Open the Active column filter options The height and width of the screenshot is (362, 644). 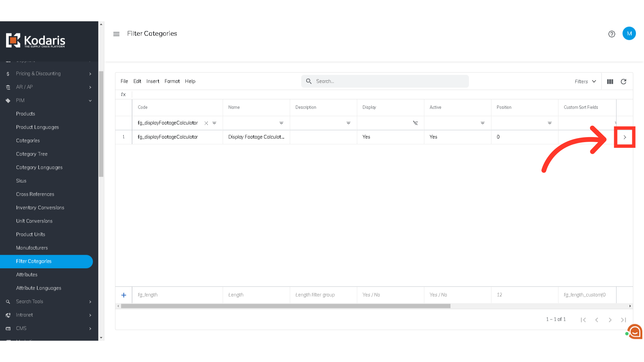coord(482,123)
